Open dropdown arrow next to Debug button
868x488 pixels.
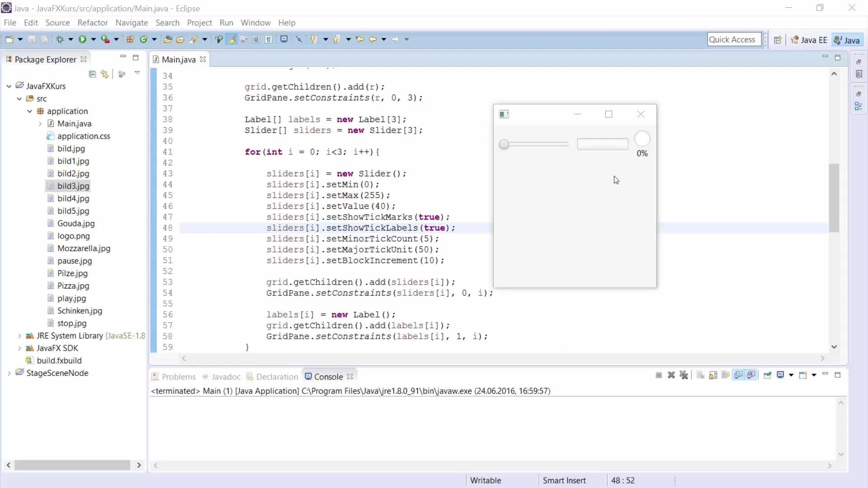point(71,39)
